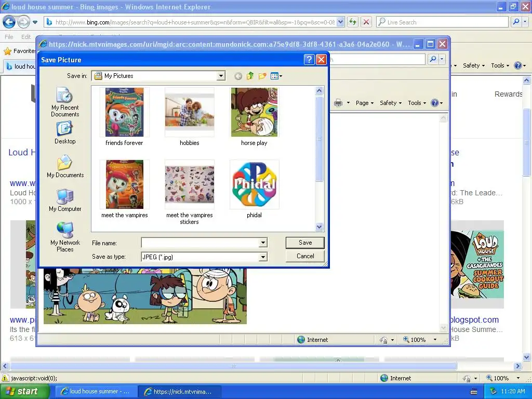Open the blogspot.com result link

click(x=475, y=320)
